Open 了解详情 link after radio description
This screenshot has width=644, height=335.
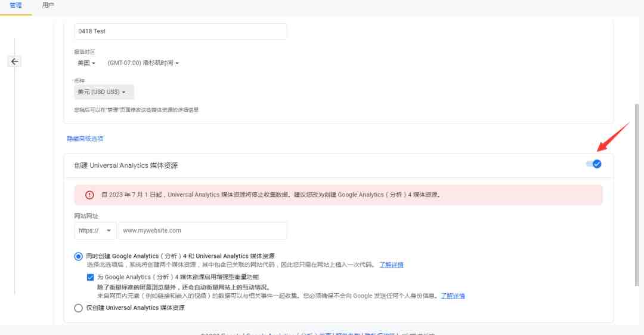[391, 265]
